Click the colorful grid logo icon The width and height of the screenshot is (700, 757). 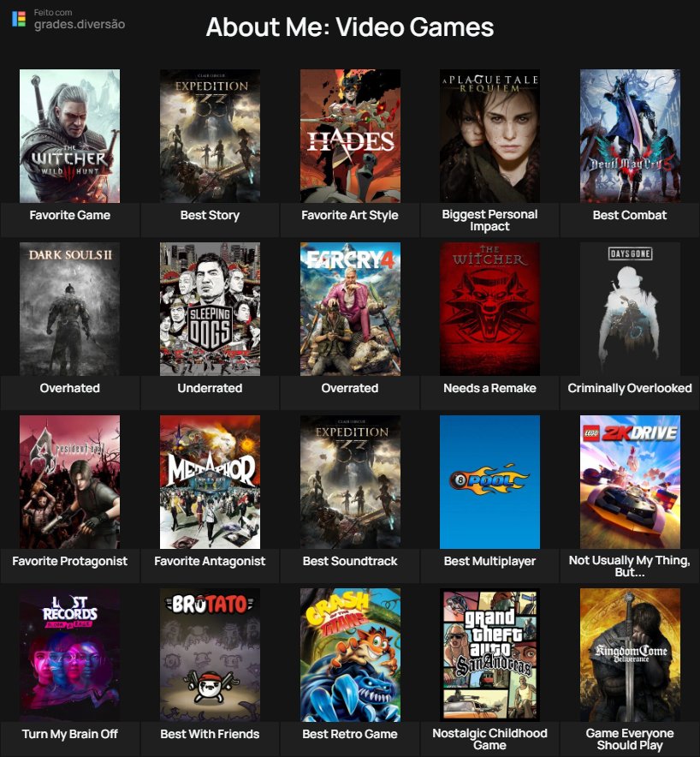pyautogui.click(x=19, y=19)
